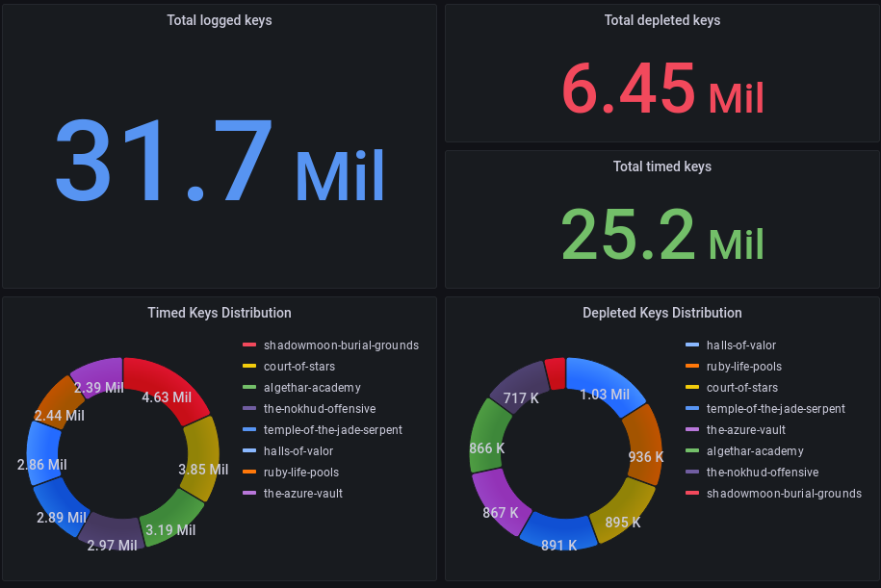Screen dimensions: 881x588
Task: Pick red swatch beside shadowmoon-burial-grounds in Timed Keys legend
Action: 249,345
